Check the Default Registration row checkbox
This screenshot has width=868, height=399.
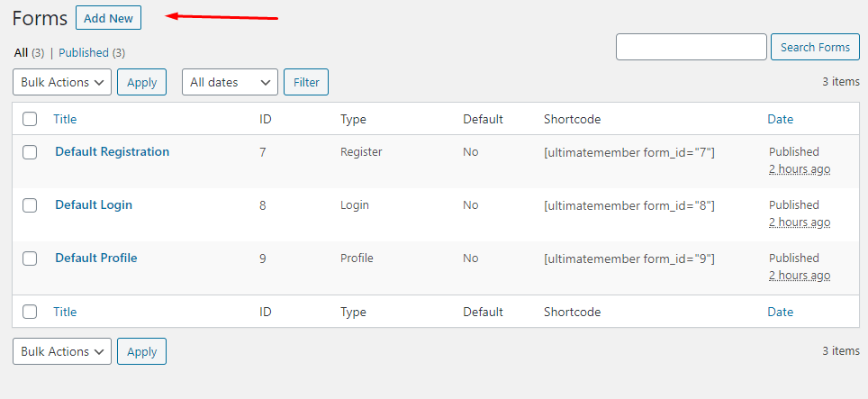(x=30, y=152)
